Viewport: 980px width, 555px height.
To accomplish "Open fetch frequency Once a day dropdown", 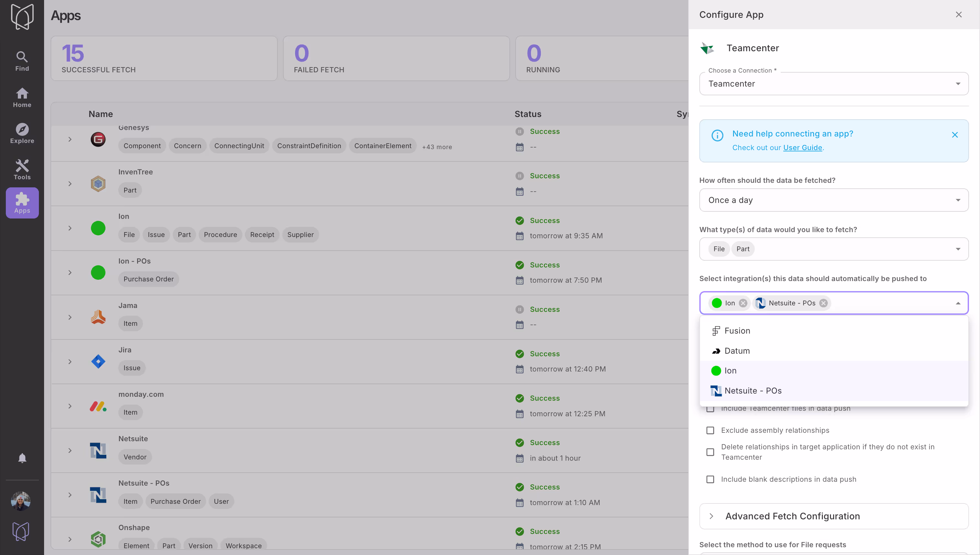I will [834, 200].
